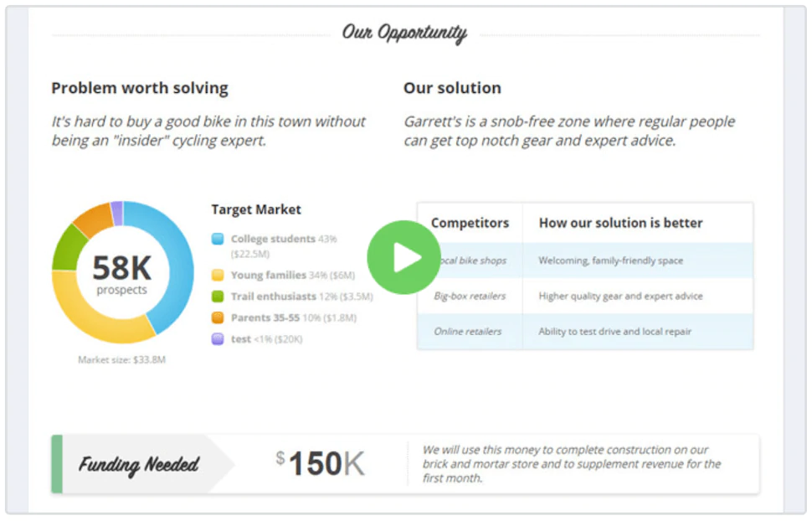Click the $150K funding amount
The height and width of the screenshot is (521, 812).
(321, 464)
